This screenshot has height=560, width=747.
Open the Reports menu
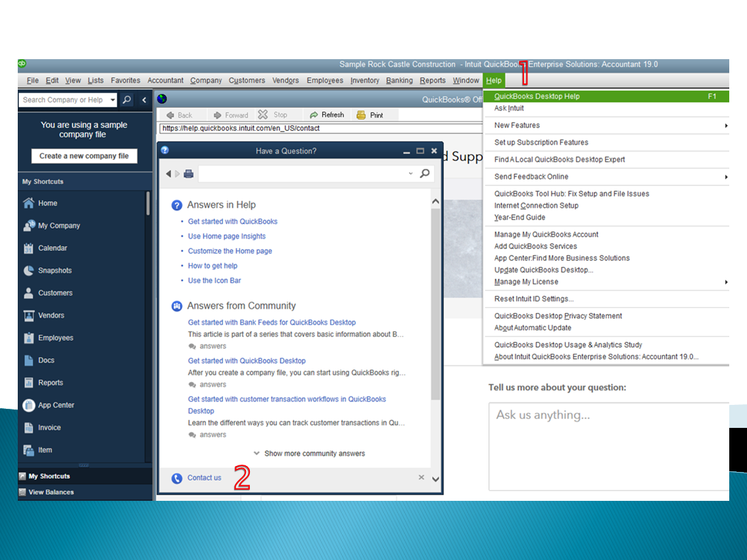433,80
